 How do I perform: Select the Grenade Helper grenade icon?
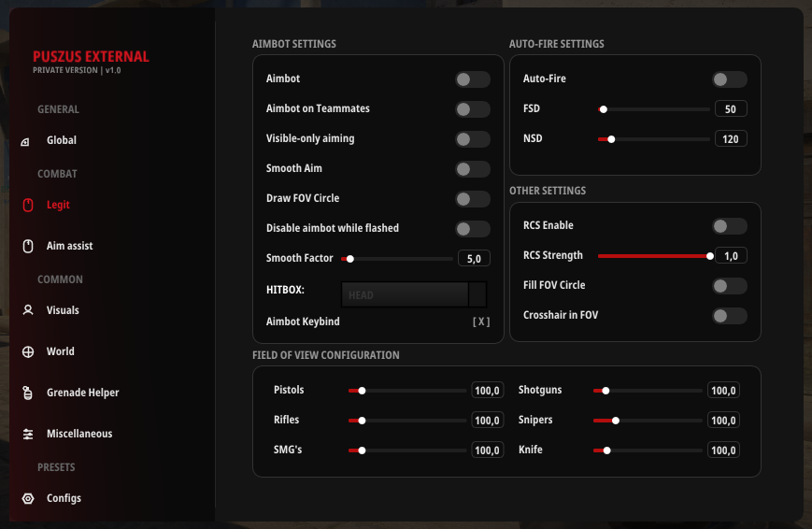point(28,393)
